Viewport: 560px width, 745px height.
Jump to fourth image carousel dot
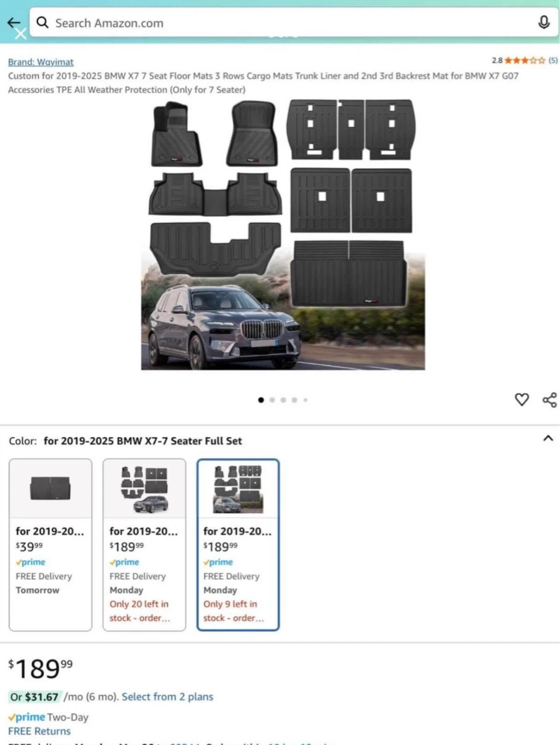click(x=294, y=400)
